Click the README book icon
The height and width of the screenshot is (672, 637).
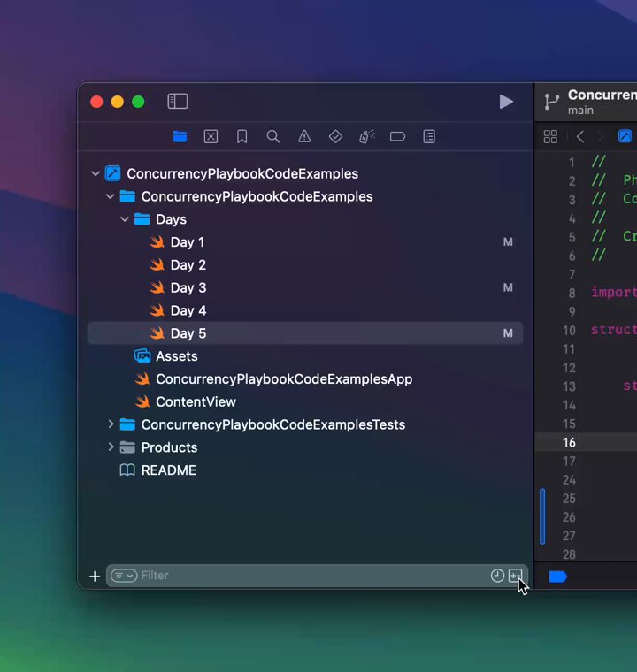127,470
